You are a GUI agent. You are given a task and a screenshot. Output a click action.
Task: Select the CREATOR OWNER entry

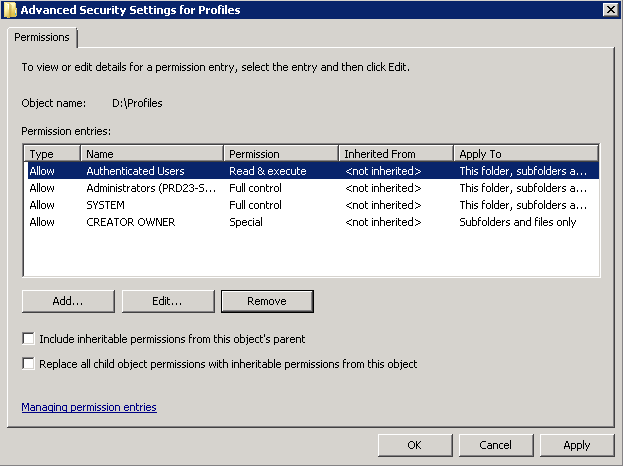click(312, 222)
